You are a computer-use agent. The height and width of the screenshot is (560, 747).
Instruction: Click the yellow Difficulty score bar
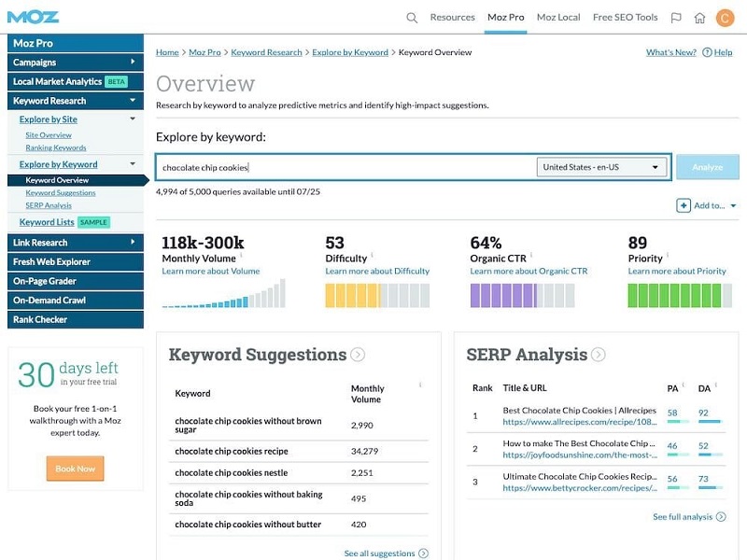tap(377, 295)
